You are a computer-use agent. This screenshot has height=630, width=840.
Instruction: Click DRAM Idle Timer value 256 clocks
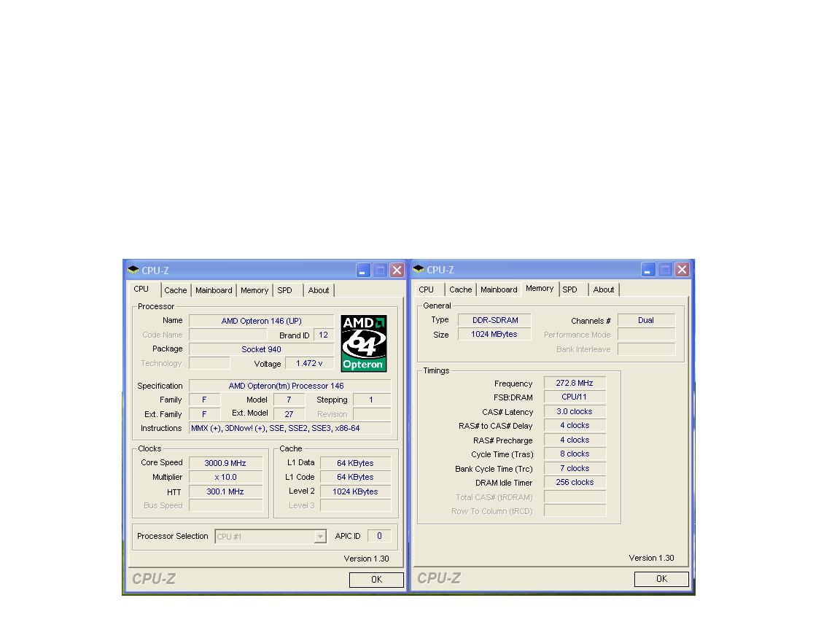[x=575, y=482]
